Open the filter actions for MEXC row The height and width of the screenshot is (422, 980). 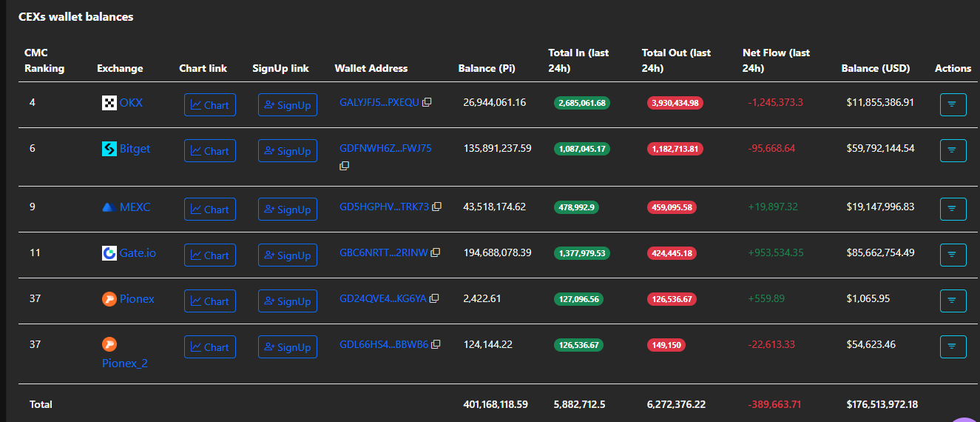953,210
